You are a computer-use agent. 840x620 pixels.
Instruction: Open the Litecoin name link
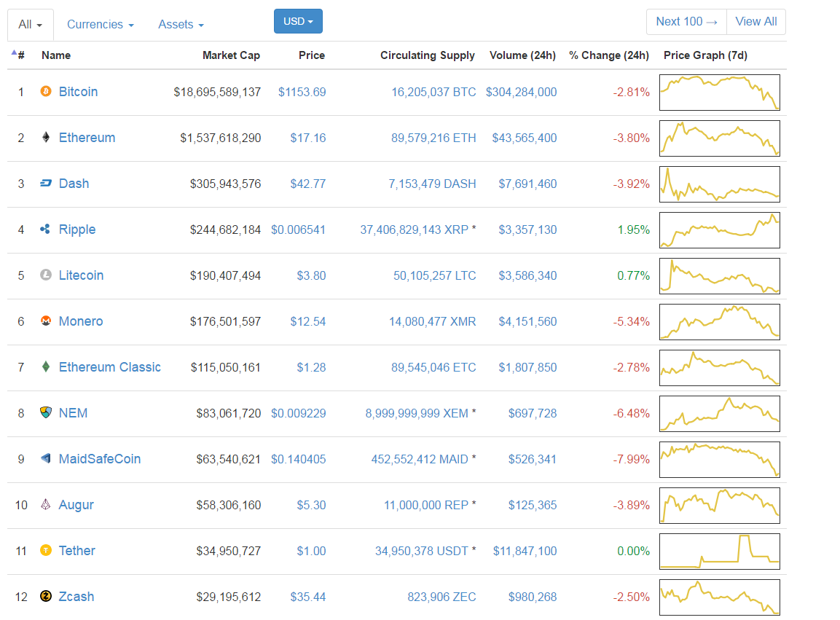coord(81,275)
